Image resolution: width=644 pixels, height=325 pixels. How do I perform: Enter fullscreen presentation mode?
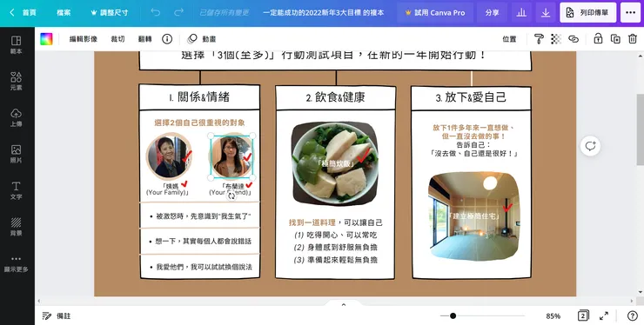click(x=604, y=315)
